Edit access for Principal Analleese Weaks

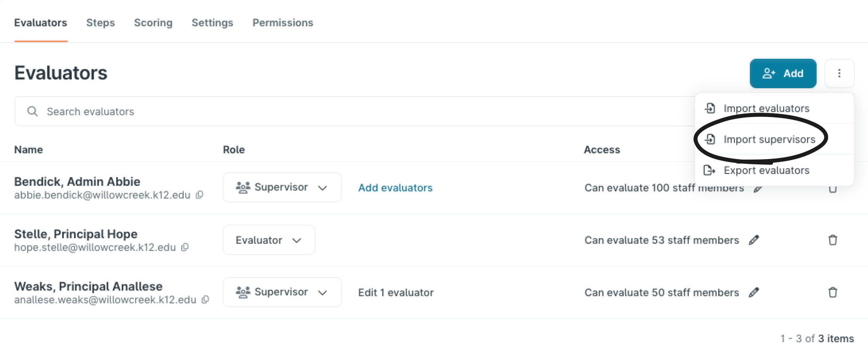point(754,292)
